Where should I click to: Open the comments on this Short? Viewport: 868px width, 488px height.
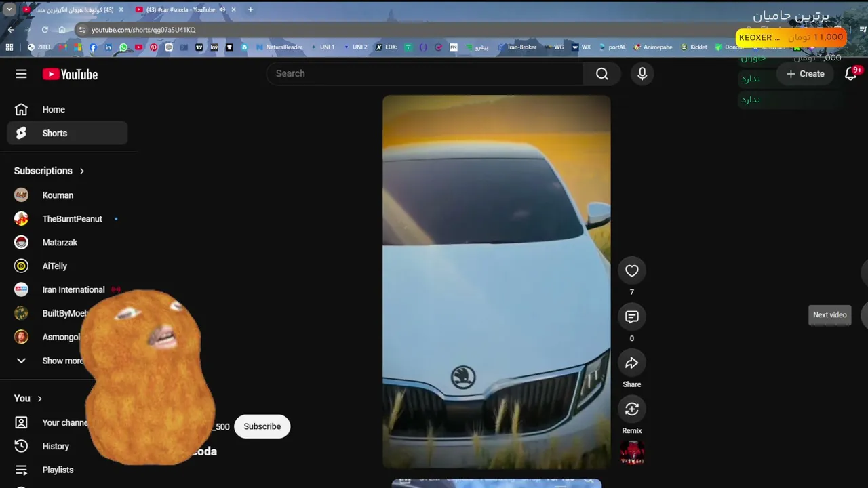pos(632,317)
